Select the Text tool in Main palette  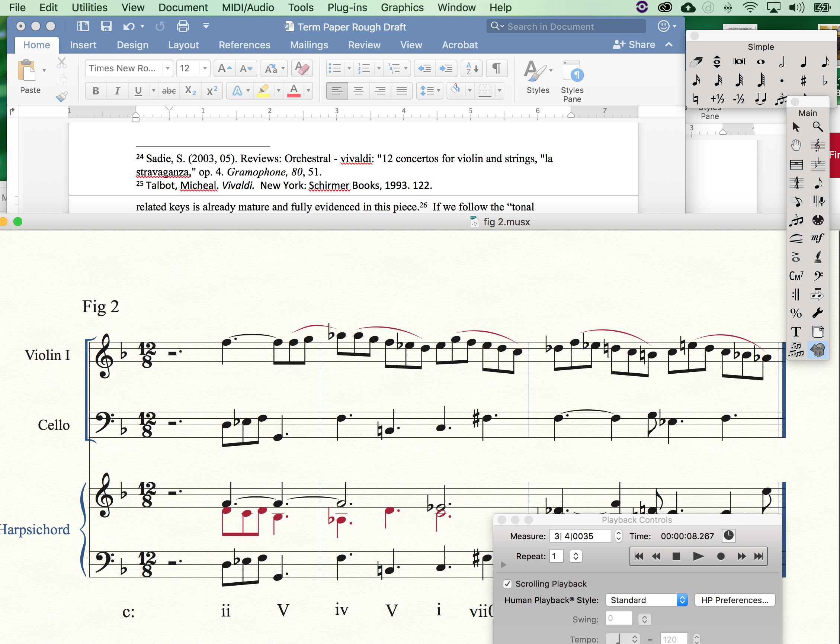coord(796,332)
